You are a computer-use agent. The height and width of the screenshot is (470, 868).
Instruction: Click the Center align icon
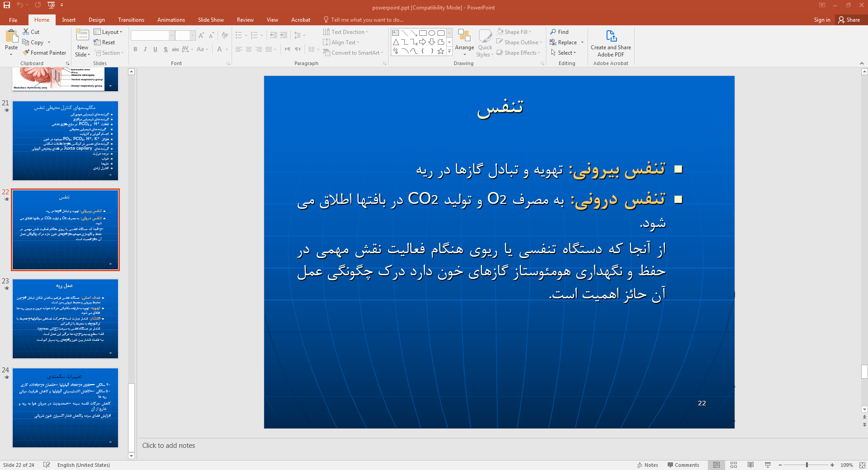tap(249, 49)
